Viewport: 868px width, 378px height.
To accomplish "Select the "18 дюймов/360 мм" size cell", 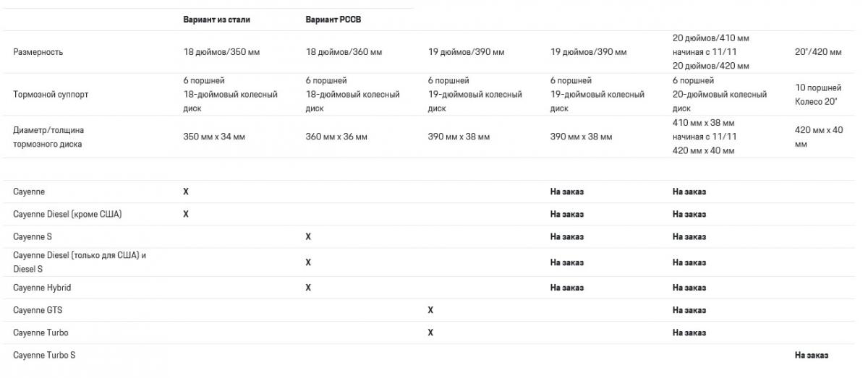I will pyautogui.click(x=344, y=52).
